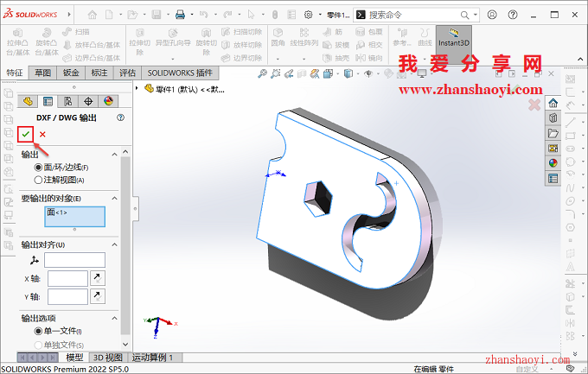The width and height of the screenshot is (588, 374).
Task: Click the Undo icon
Action: click(x=203, y=15)
